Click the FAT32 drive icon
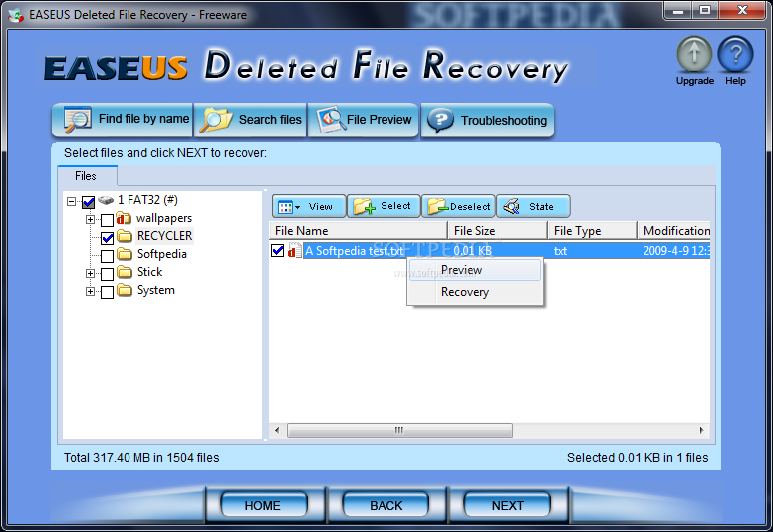Image resolution: width=773 pixels, height=532 pixels. click(106, 200)
